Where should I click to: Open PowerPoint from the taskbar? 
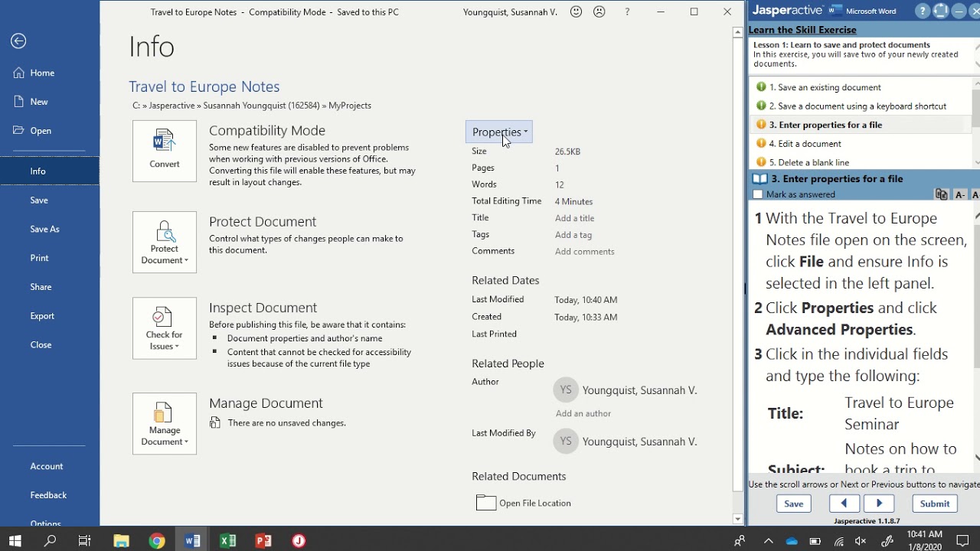click(x=263, y=541)
